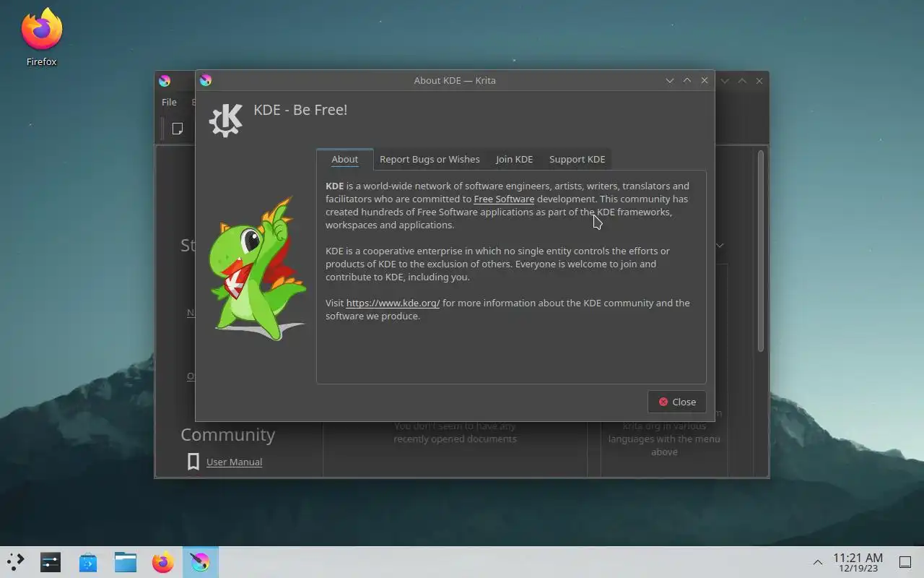This screenshot has height=578, width=924.
Task: Maximize the Krita main window
Action: point(742,81)
